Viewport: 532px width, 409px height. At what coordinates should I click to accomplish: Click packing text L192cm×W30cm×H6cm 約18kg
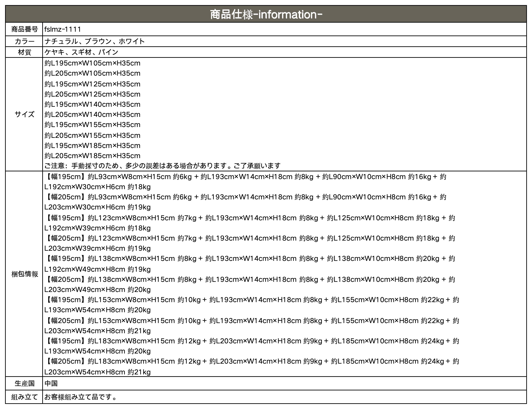point(97,187)
